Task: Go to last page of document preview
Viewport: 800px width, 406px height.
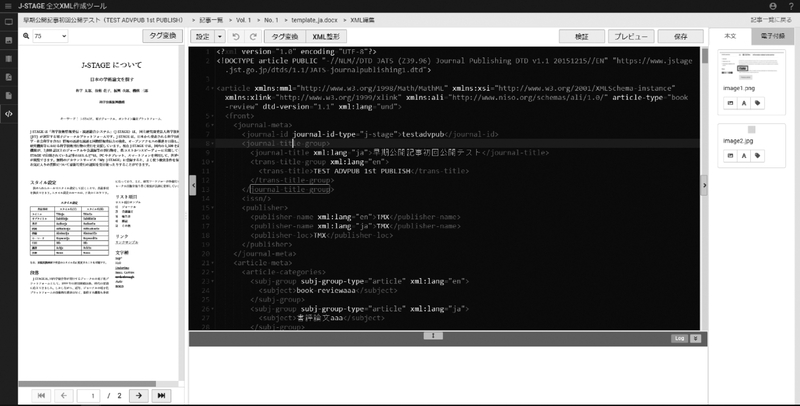Action: coord(161,395)
